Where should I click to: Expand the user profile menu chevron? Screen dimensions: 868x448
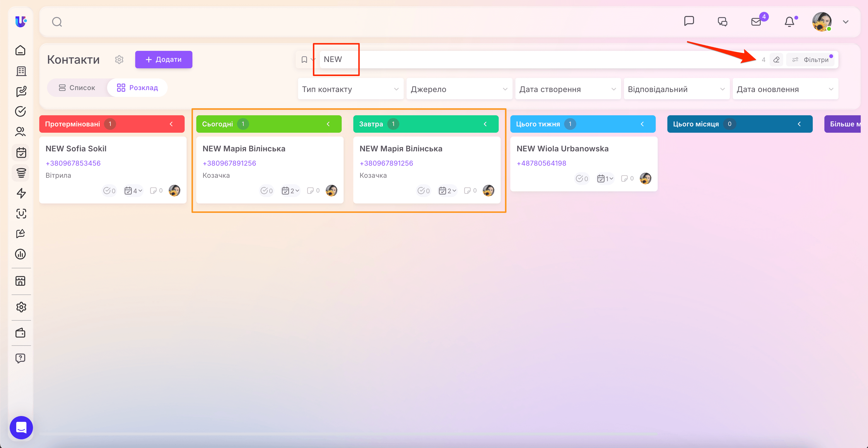845,22
